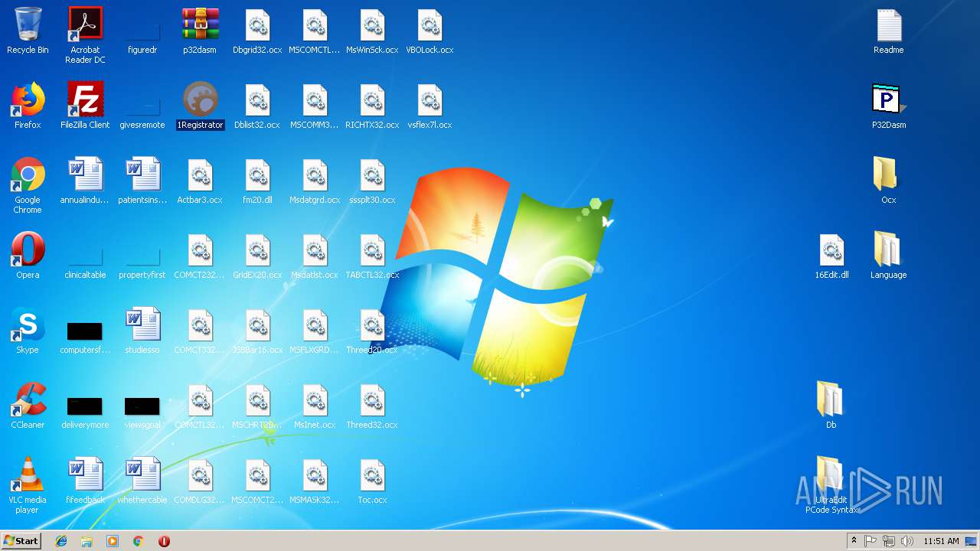
Task: Open Windows Explorer from taskbar
Action: coord(87,541)
